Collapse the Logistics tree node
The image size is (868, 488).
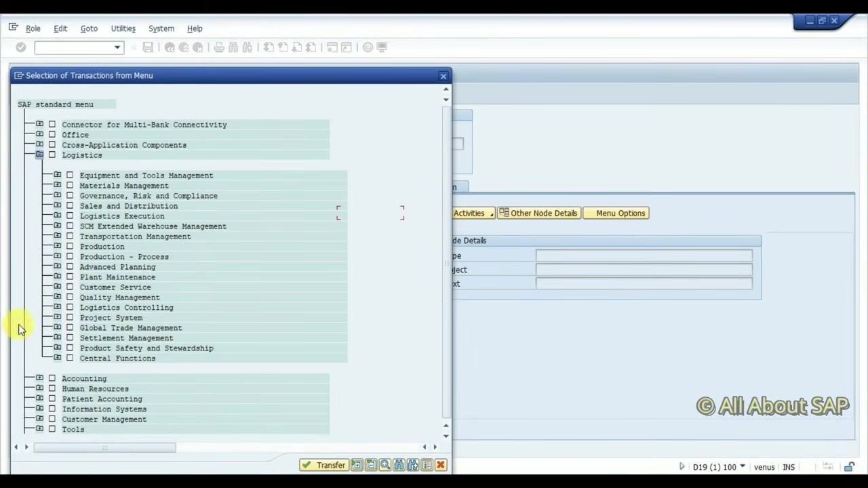(39, 155)
